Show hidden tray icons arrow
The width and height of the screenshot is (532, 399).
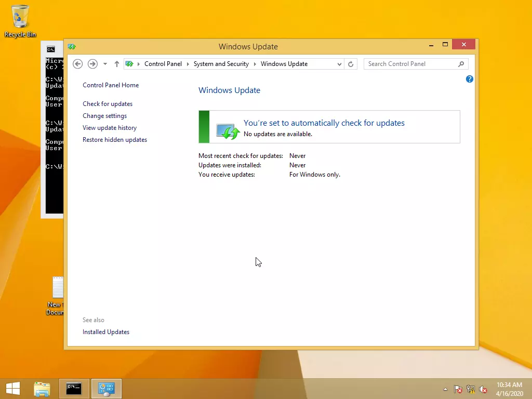pos(445,389)
